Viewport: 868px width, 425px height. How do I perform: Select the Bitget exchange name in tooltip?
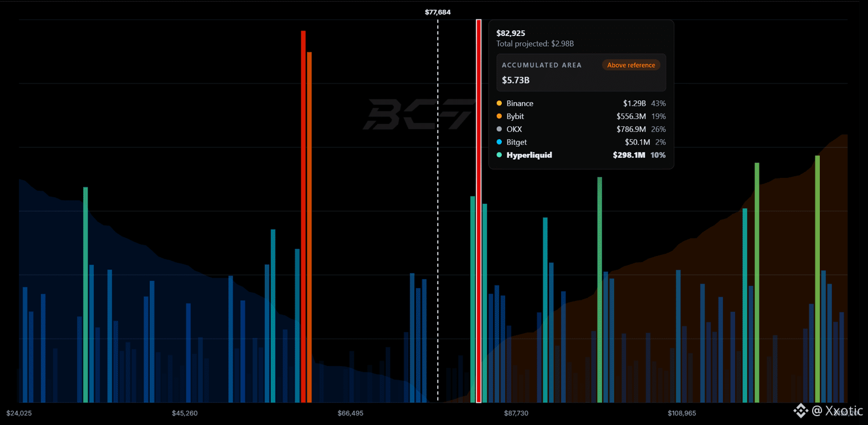(516, 142)
